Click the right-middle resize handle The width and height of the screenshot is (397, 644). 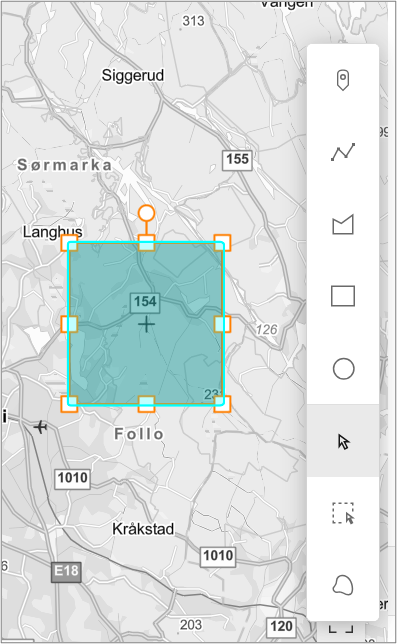pos(222,324)
